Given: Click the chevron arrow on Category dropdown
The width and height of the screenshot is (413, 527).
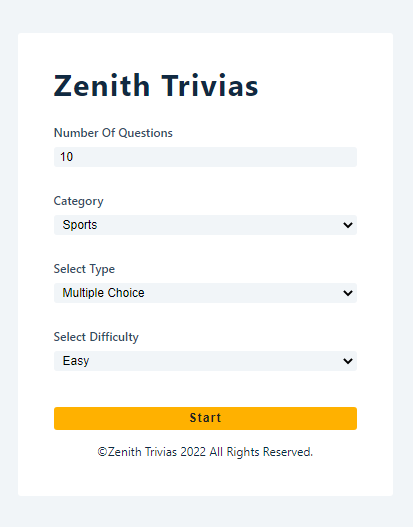Looking at the screenshot, I should point(348,225).
